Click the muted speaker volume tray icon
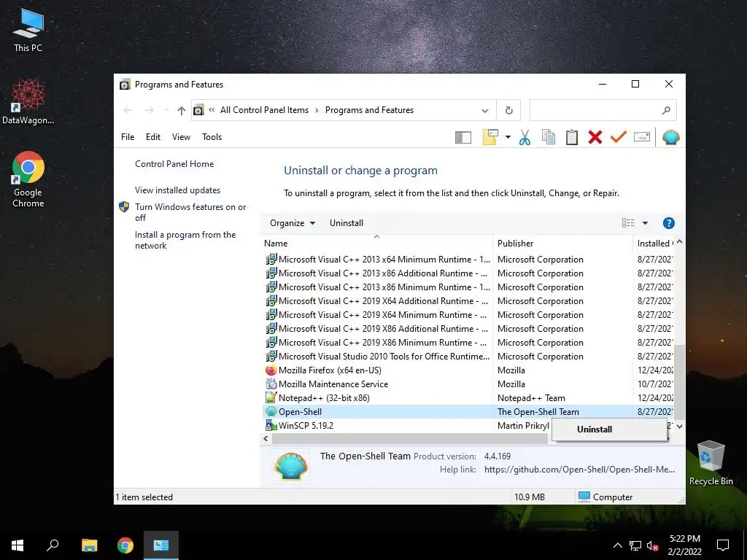 pos(653,545)
